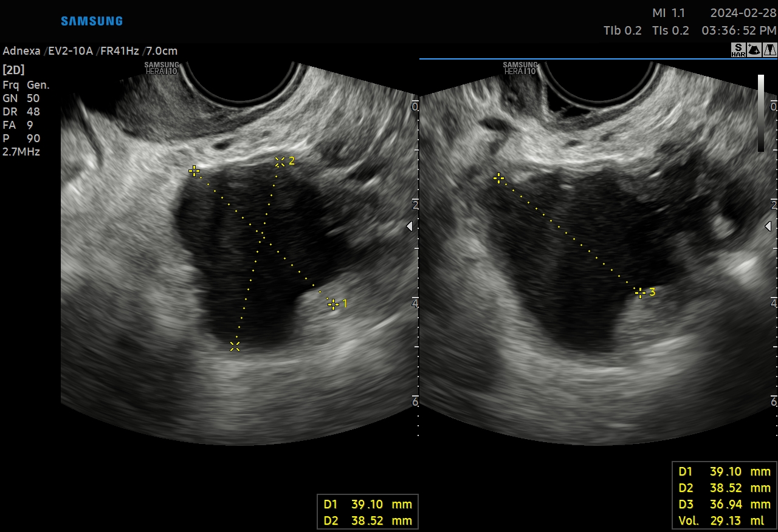Select caliper endpoint labeled 3 in right image
The image size is (778, 532).
pyautogui.click(x=639, y=293)
